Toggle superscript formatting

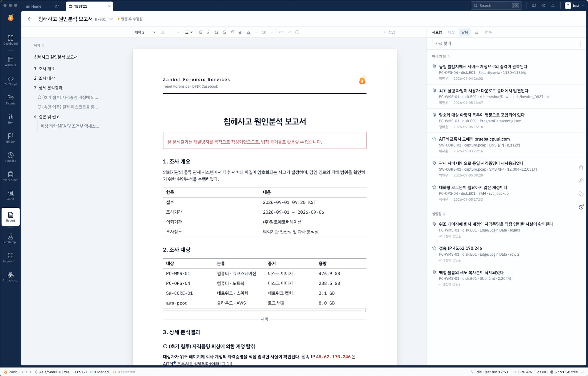click(289, 32)
